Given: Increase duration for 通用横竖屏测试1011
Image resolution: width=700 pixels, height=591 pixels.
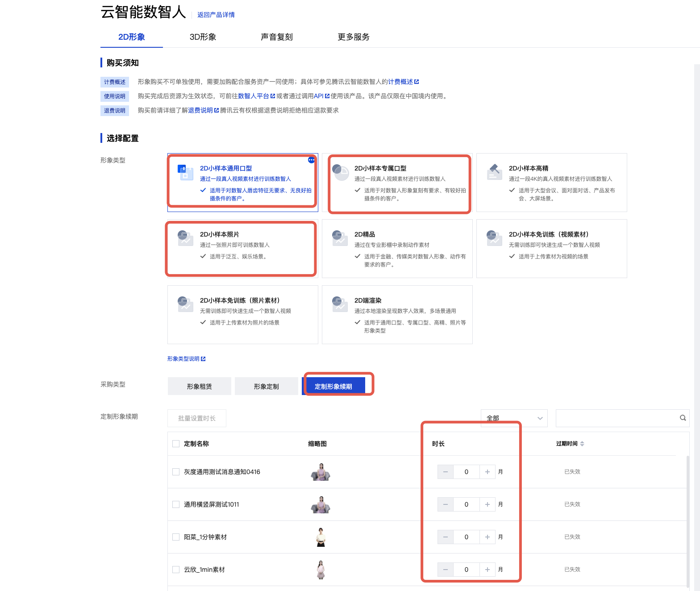Looking at the screenshot, I should (487, 504).
